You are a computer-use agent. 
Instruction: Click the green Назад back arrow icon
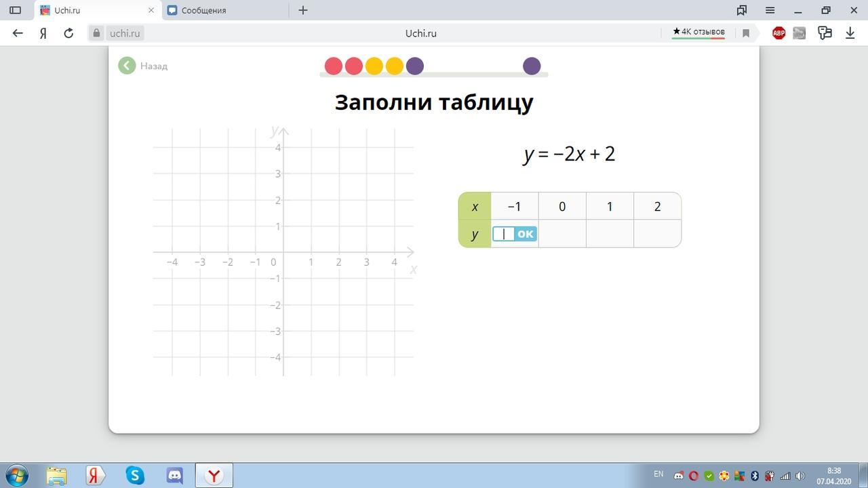(x=127, y=66)
